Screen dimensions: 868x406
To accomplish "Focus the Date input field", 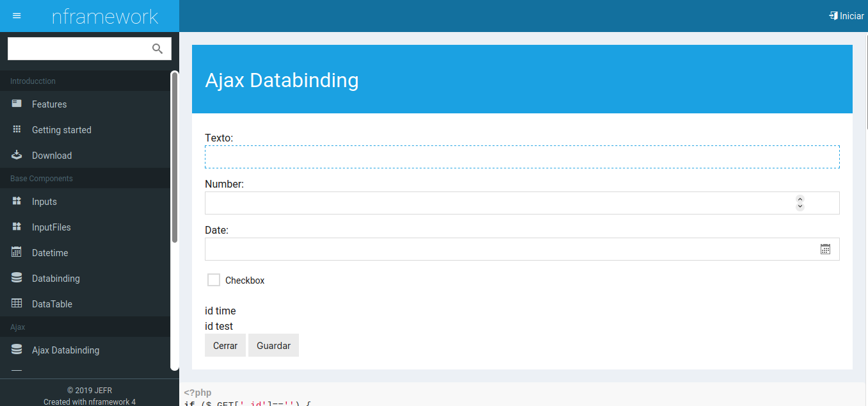I will click(x=522, y=249).
